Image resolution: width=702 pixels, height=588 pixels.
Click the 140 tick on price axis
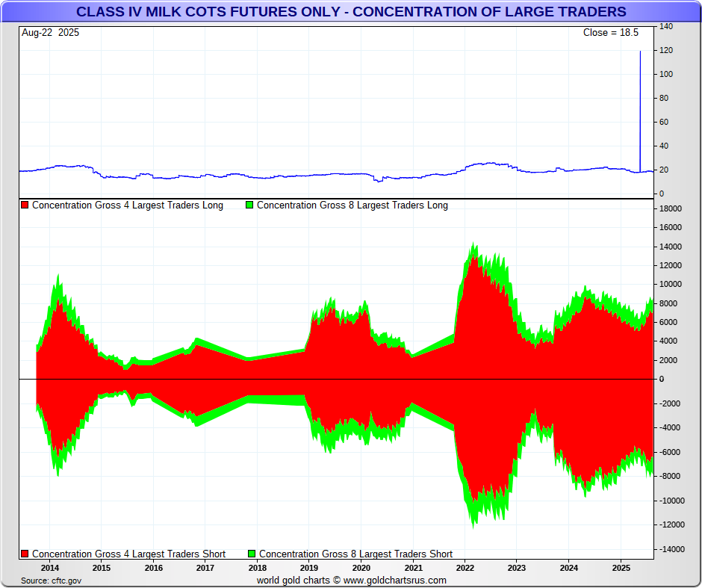(x=666, y=26)
